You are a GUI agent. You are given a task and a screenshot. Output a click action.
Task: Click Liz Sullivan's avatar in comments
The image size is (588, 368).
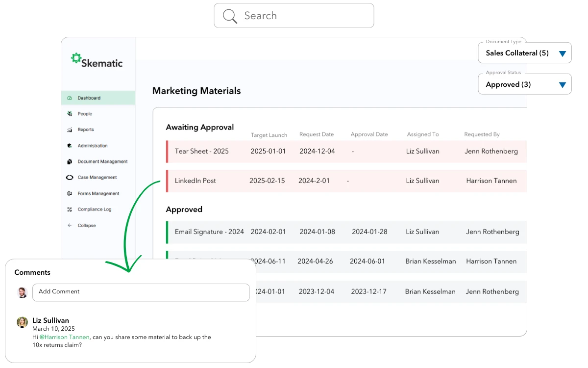22,322
